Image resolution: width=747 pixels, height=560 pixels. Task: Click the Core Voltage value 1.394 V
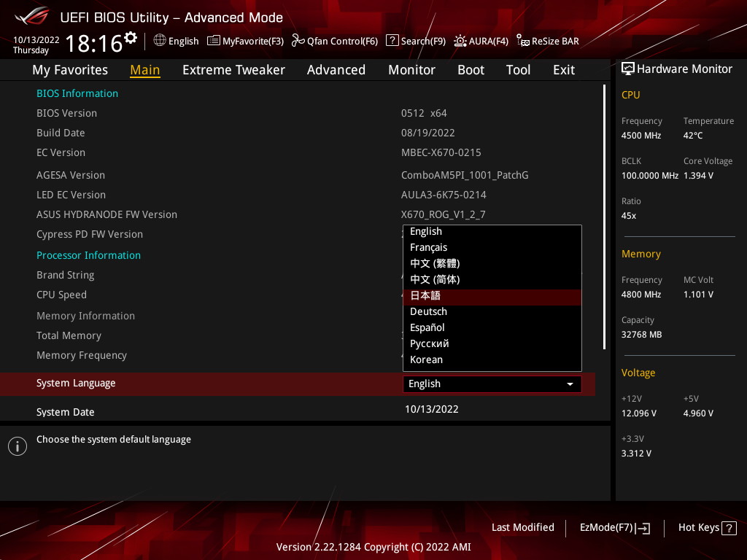click(698, 176)
